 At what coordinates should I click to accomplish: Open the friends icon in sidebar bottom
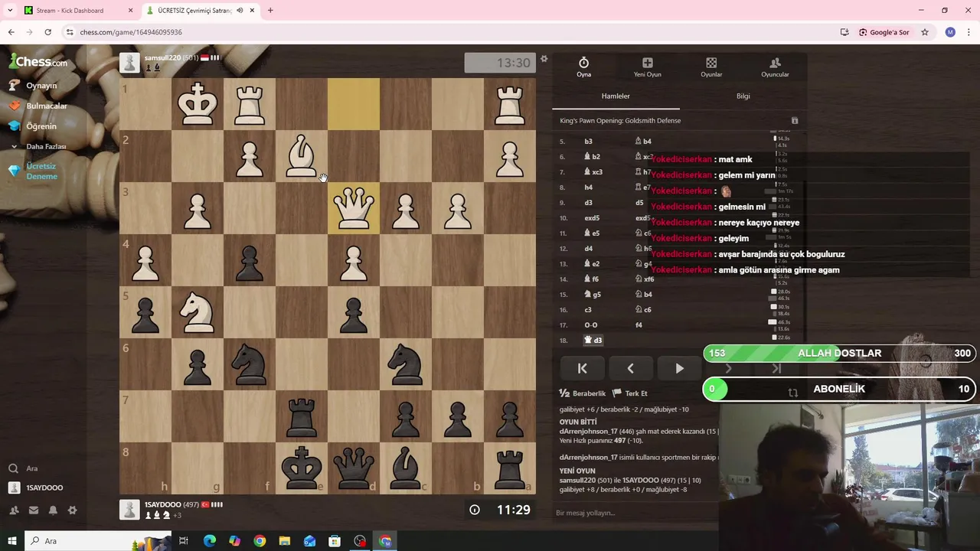click(x=14, y=510)
